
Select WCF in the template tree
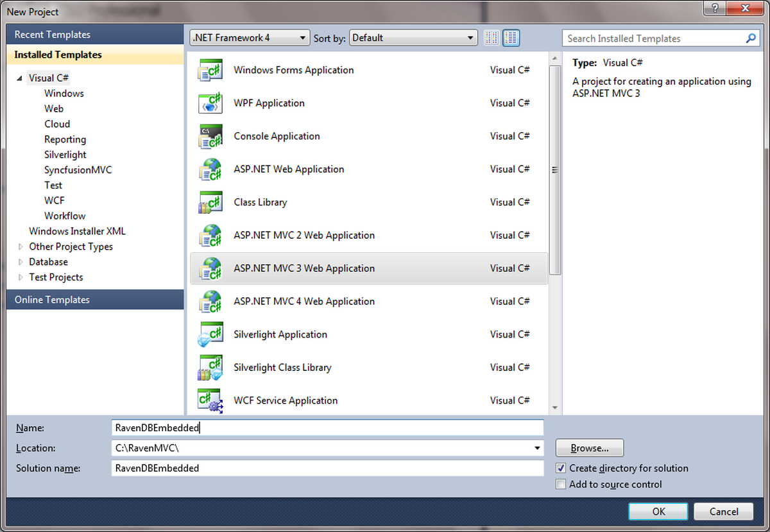tap(55, 200)
